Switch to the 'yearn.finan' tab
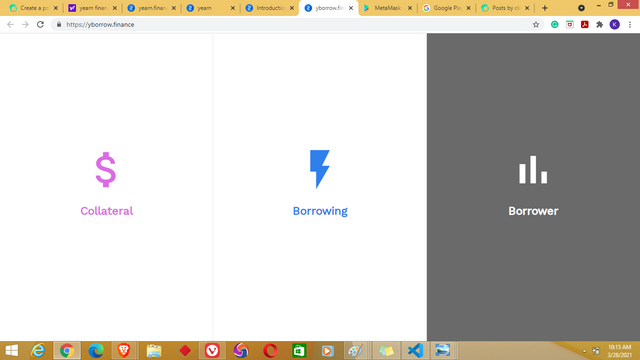Viewport: 640px width, 360px height. coord(151,8)
